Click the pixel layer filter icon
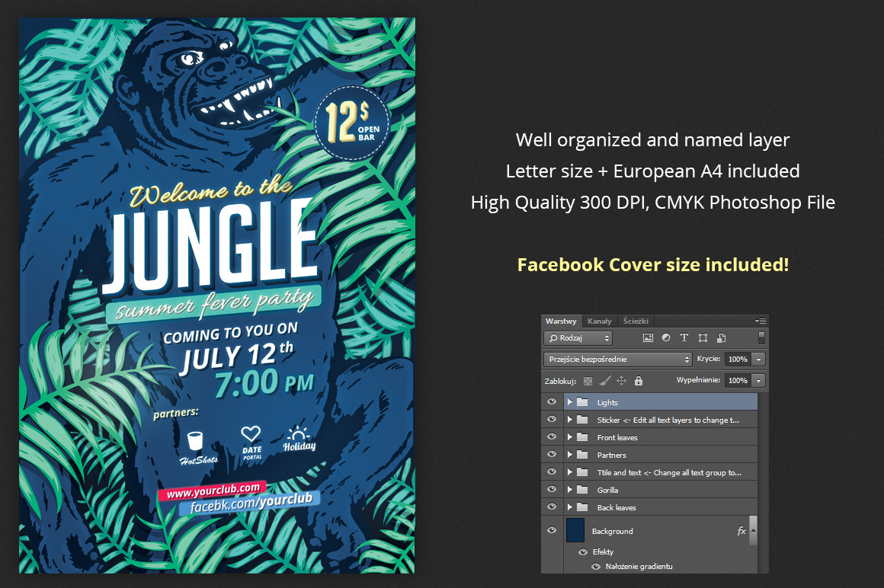Image resolution: width=884 pixels, height=588 pixels. pos(649,337)
